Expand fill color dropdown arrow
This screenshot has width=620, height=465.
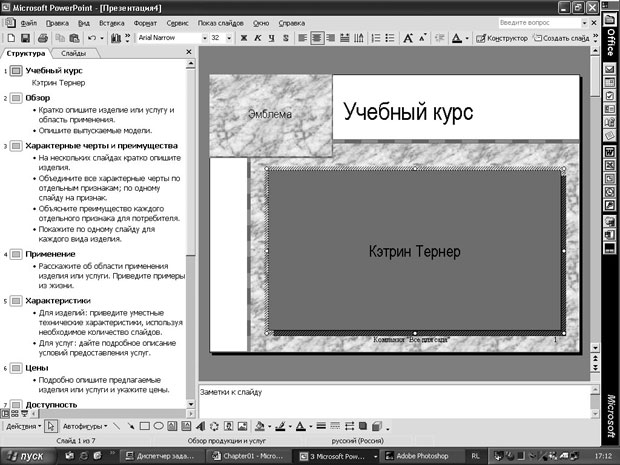point(270,426)
